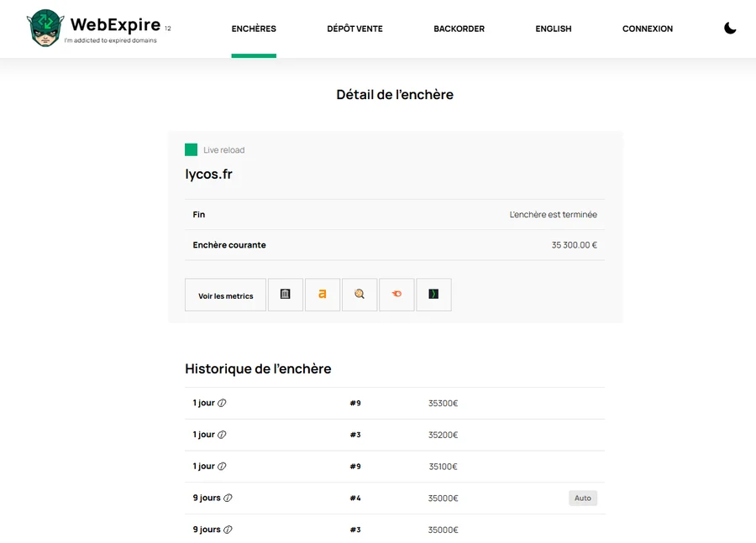The width and height of the screenshot is (756, 543).
Task: Click the 35 300.00 € current bid value
Action: pyautogui.click(x=575, y=245)
